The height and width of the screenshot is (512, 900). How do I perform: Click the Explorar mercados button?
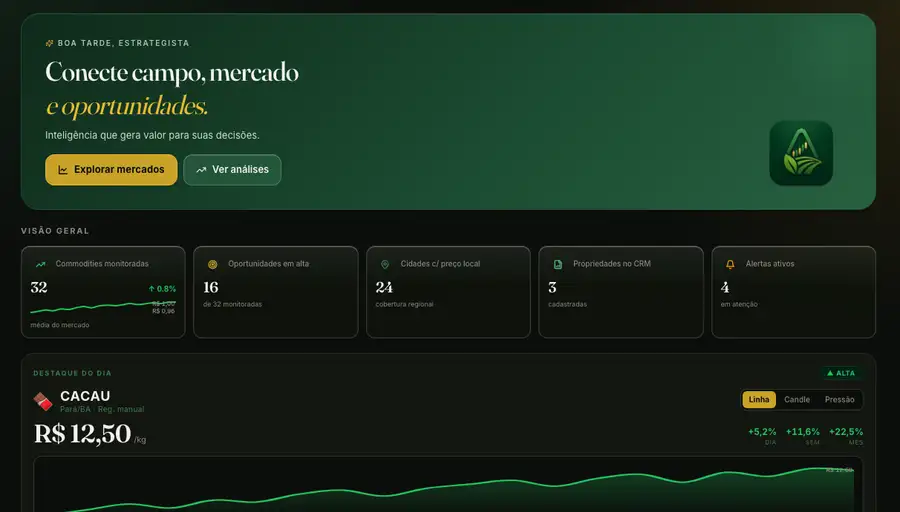[111, 170]
